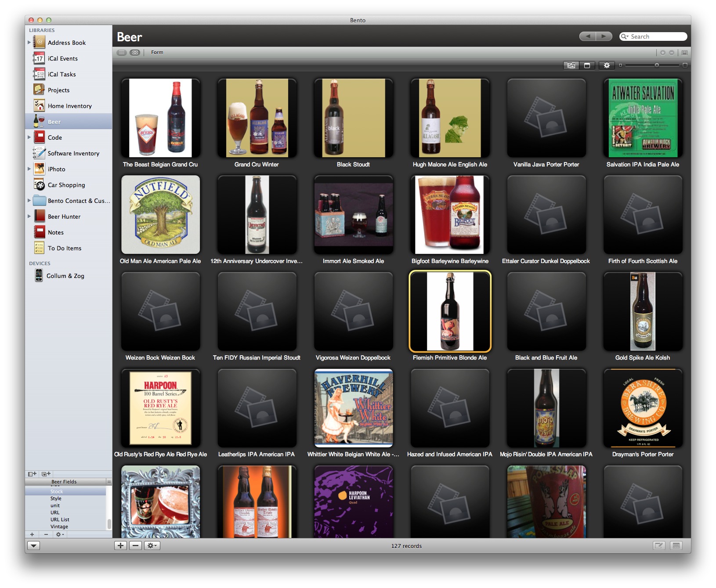
Task: Delete record with bottom minus button
Action: click(136, 545)
